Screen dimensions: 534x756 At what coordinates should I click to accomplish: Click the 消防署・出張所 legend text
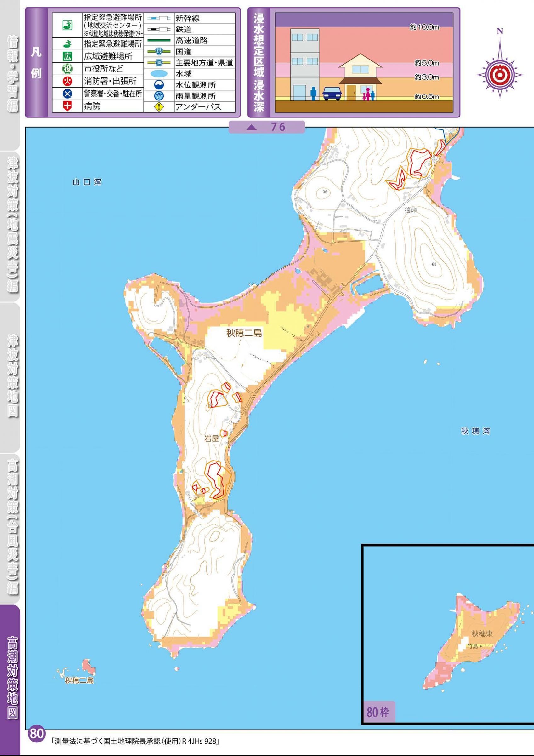click(110, 81)
